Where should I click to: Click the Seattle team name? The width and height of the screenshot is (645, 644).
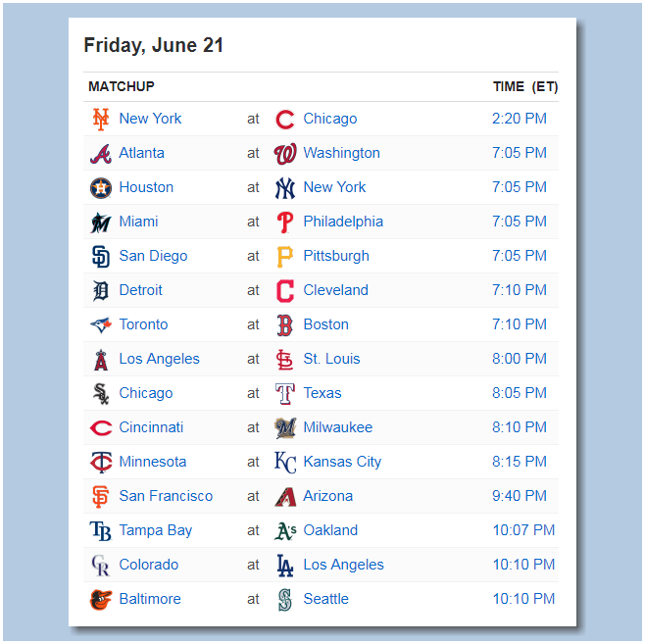(325, 599)
